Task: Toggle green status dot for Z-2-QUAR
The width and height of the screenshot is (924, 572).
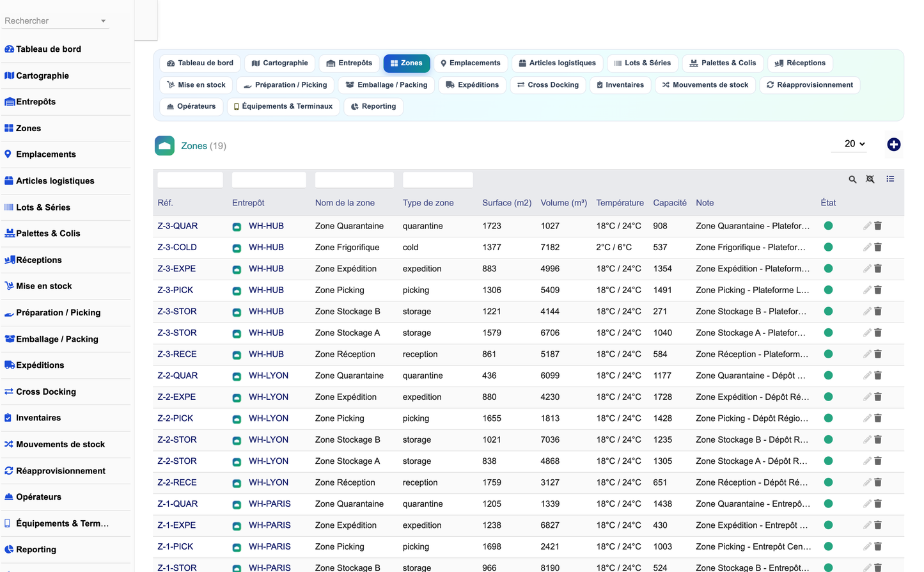Action: (828, 376)
